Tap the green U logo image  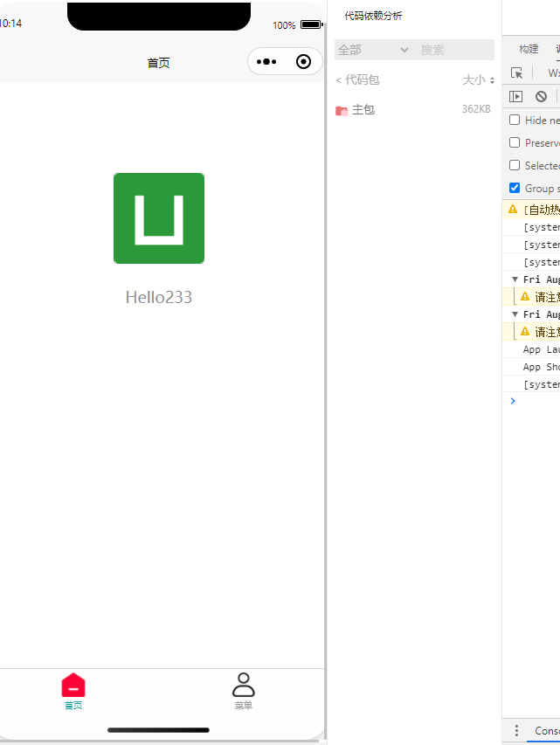159,218
